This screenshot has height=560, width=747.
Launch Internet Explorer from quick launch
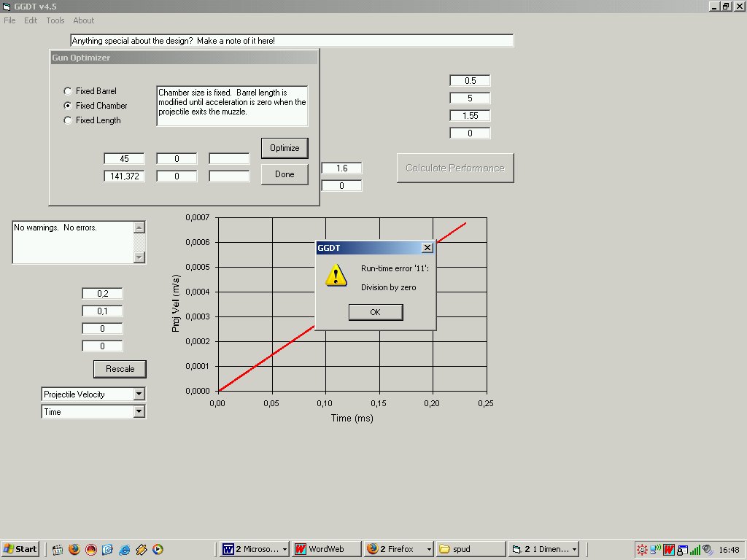point(124,549)
